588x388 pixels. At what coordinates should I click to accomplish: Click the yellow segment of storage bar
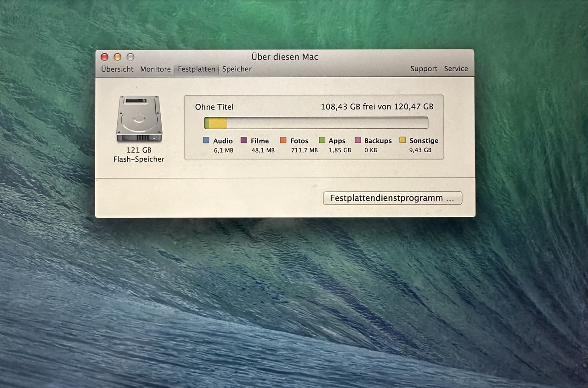(218, 123)
